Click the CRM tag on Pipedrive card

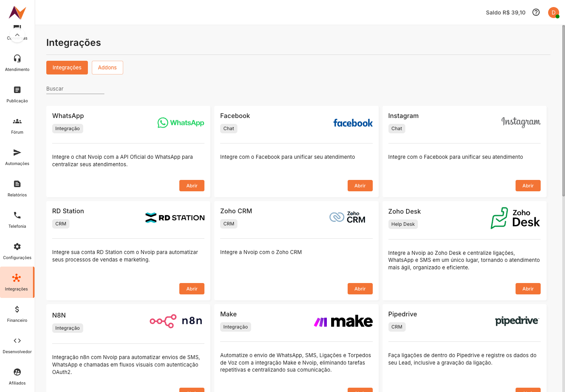click(397, 327)
